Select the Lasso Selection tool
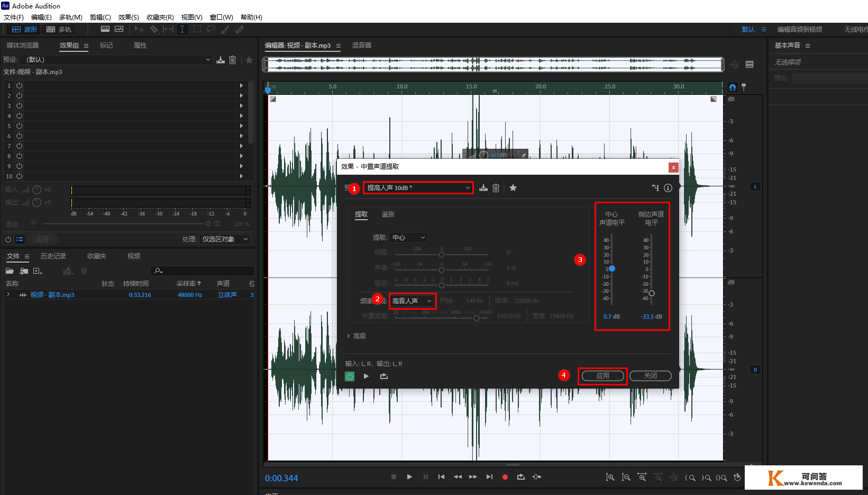 pyautogui.click(x=211, y=29)
